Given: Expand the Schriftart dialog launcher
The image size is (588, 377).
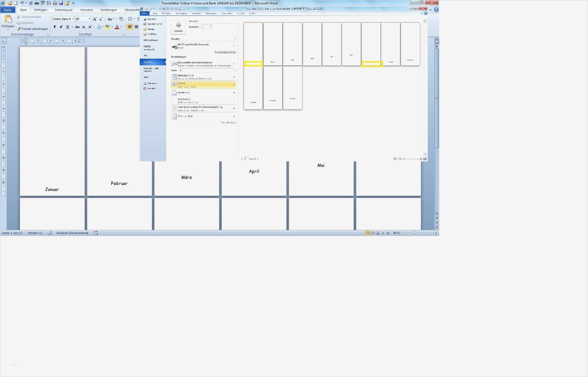Looking at the screenshot, I should coord(123,35).
